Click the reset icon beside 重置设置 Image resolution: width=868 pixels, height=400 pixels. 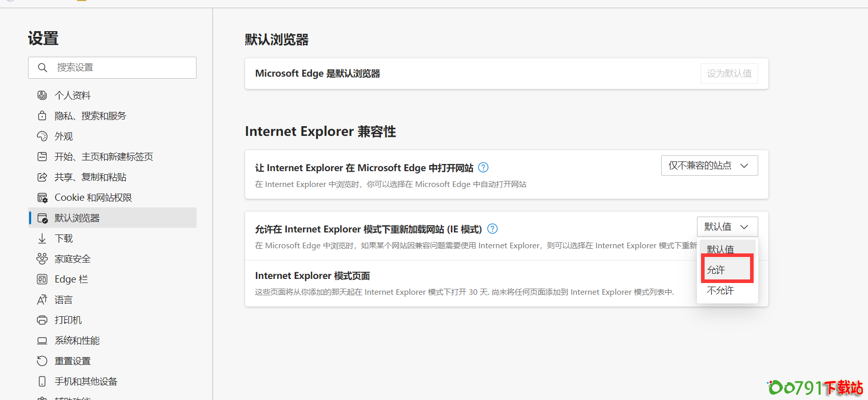click(x=42, y=361)
